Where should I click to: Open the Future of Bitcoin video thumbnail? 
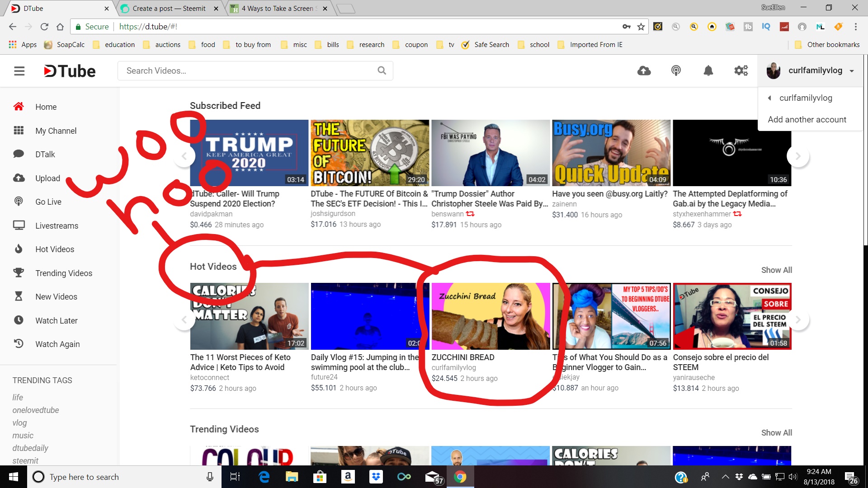click(370, 153)
